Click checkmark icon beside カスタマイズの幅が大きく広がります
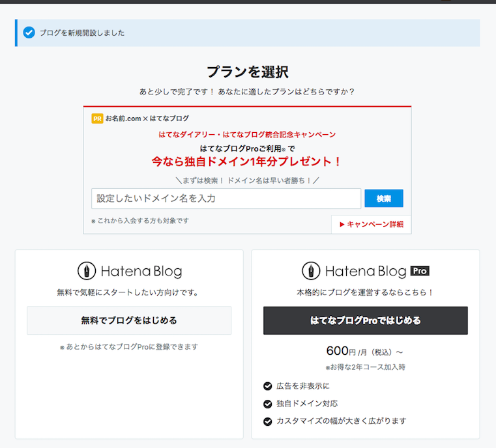The width and height of the screenshot is (496, 448). point(268,421)
